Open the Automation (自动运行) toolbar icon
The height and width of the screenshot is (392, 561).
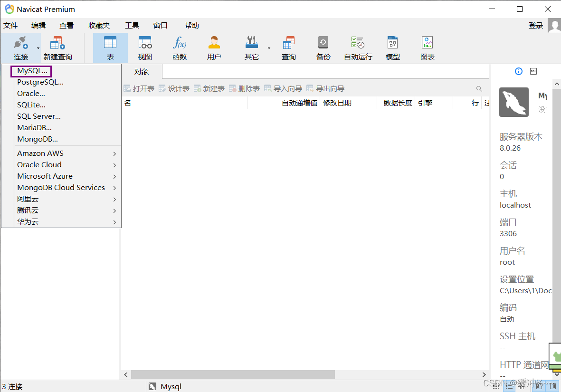[x=358, y=43]
